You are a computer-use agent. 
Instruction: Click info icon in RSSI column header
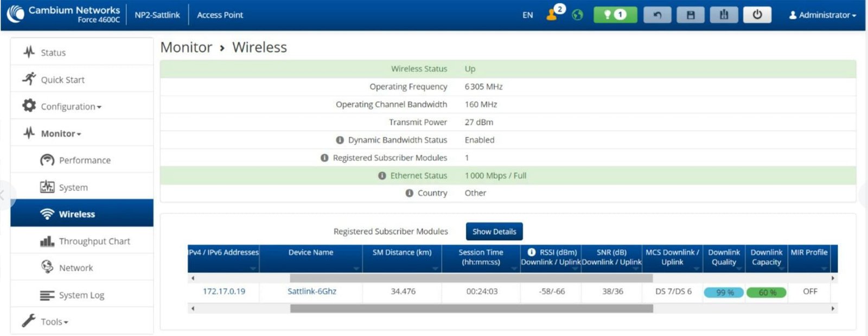[x=532, y=252]
